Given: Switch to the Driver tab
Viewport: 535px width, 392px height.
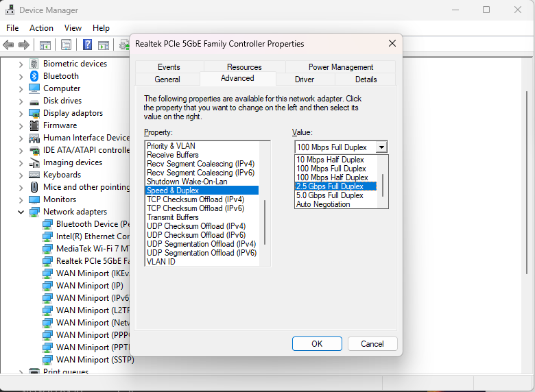Looking at the screenshot, I should tap(305, 79).
